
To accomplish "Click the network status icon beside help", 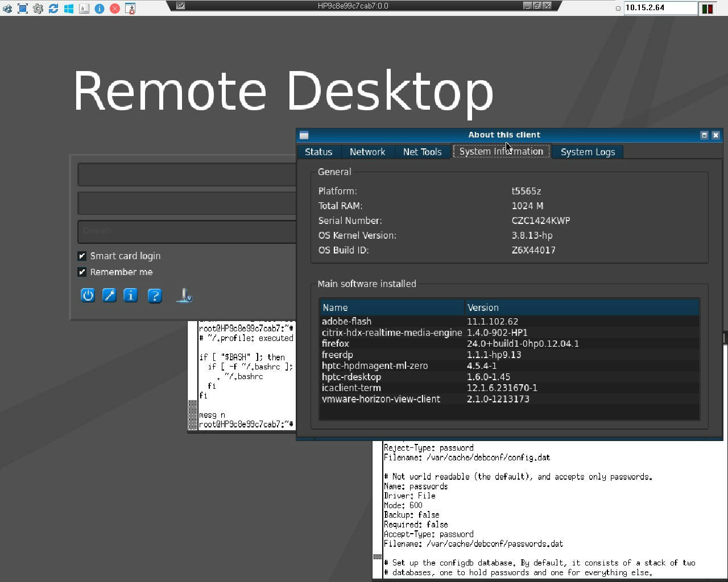I will 184,296.
